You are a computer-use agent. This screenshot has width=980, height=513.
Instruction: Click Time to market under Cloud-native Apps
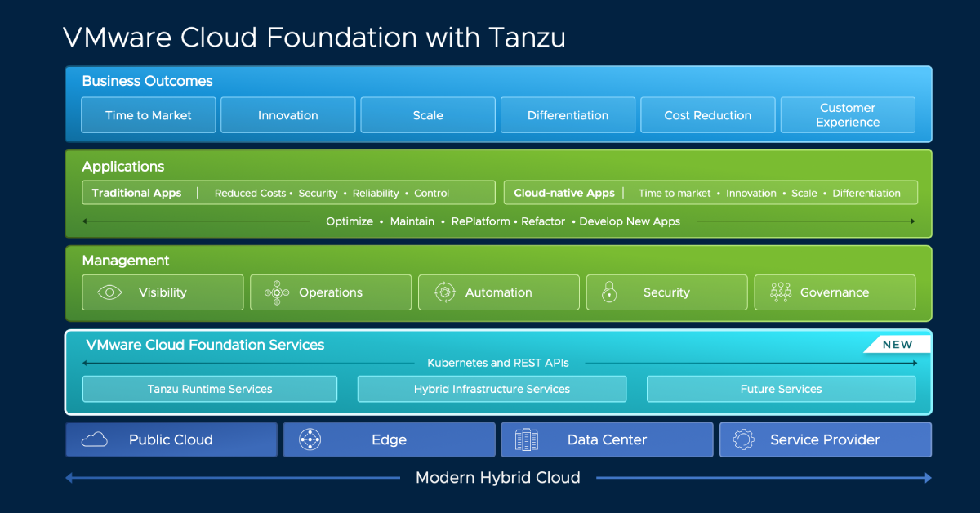(x=675, y=194)
